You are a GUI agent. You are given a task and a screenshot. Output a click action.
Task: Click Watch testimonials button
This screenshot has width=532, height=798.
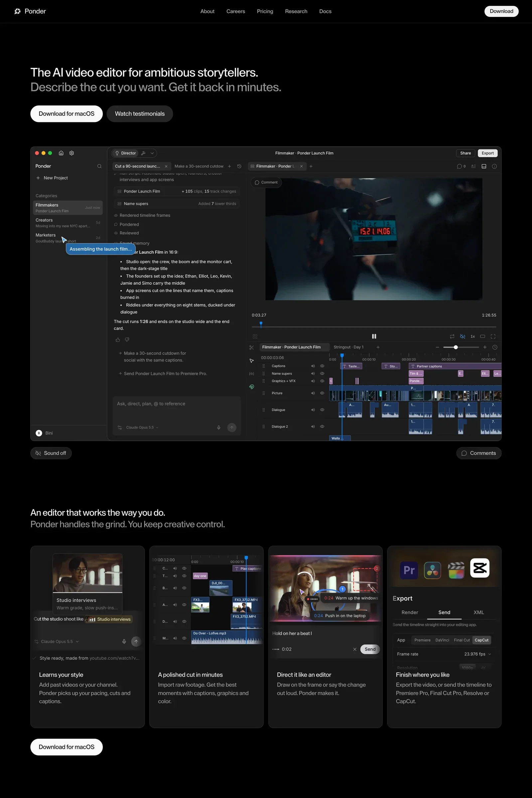coord(140,114)
